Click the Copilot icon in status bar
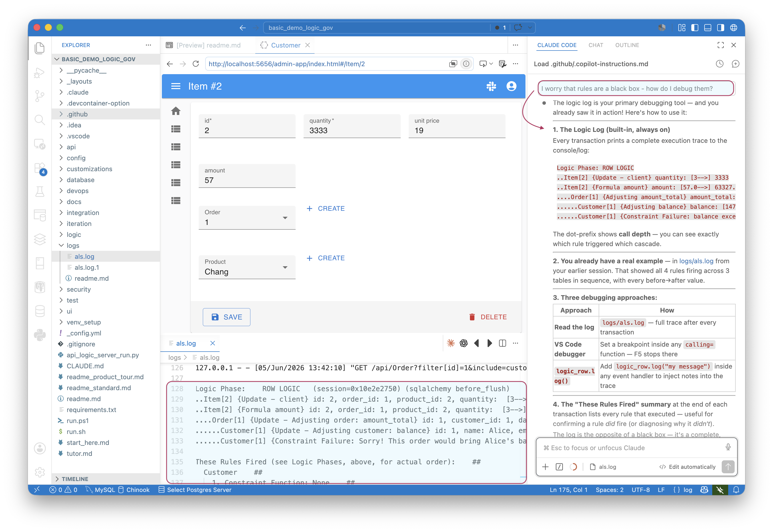Screen dimensions: 773x532 (704, 490)
